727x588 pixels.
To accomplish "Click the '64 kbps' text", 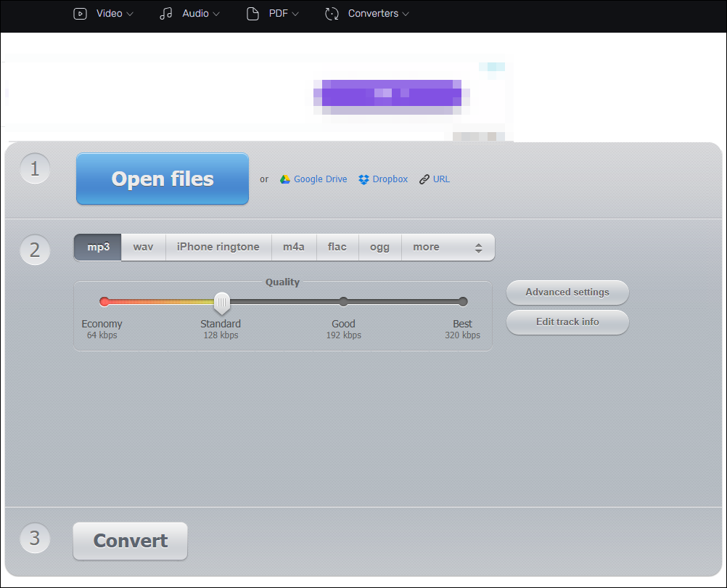I will (102, 335).
